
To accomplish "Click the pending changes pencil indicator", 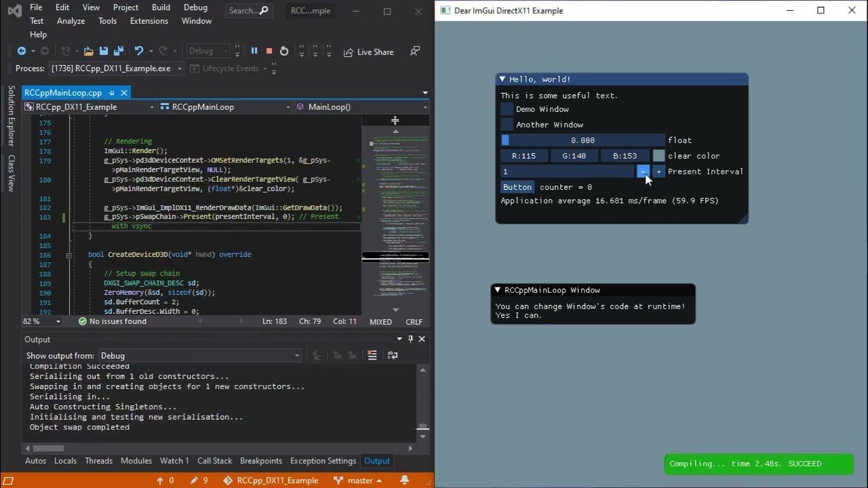I will click(x=199, y=480).
